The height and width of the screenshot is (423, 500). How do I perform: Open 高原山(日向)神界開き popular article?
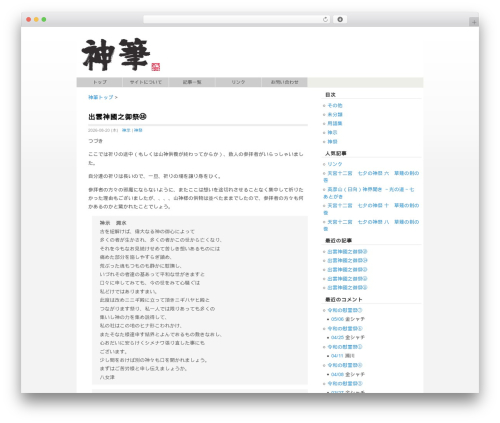click(369, 193)
